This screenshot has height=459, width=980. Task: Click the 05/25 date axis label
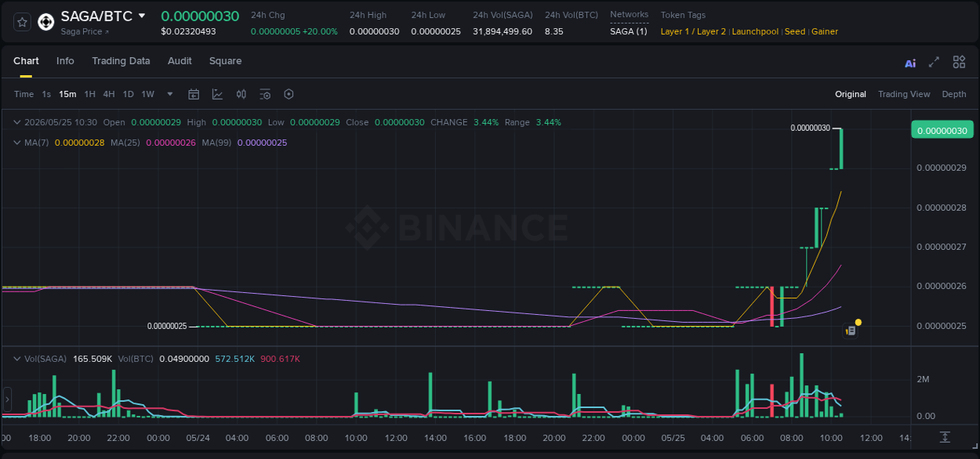point(673,438)
